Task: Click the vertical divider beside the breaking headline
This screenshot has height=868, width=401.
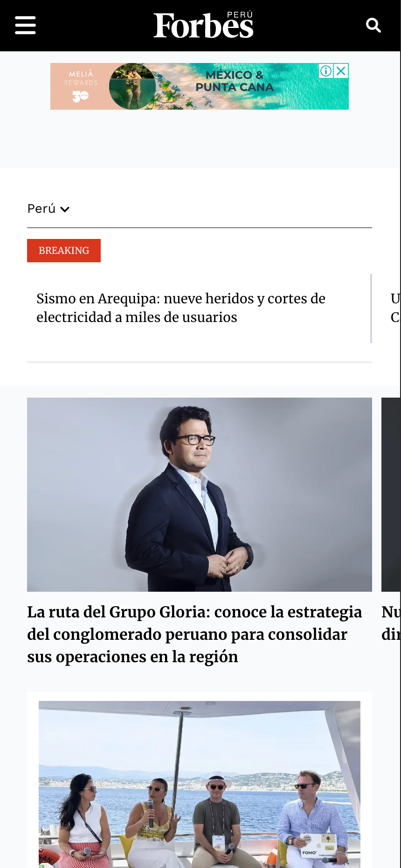Action: click(371, 308)
